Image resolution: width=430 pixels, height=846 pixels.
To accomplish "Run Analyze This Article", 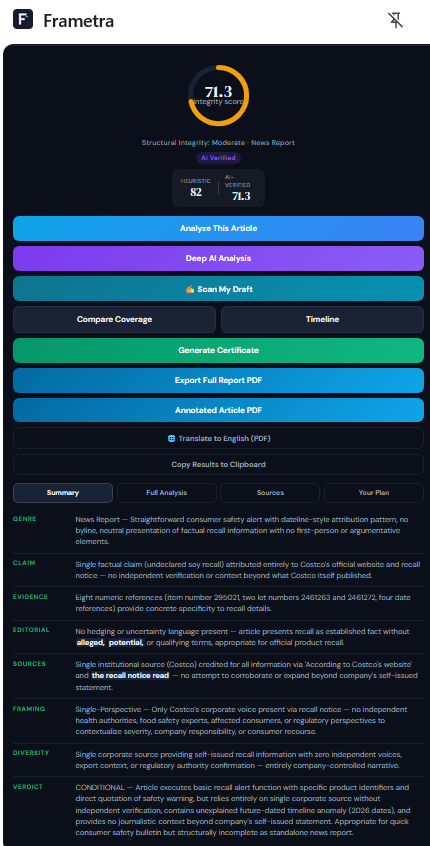I will point(219,228).
